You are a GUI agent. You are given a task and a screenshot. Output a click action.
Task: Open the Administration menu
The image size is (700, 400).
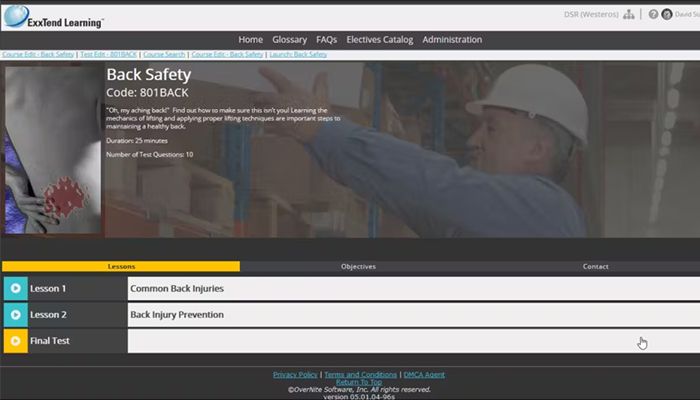[x=452, y=40]
